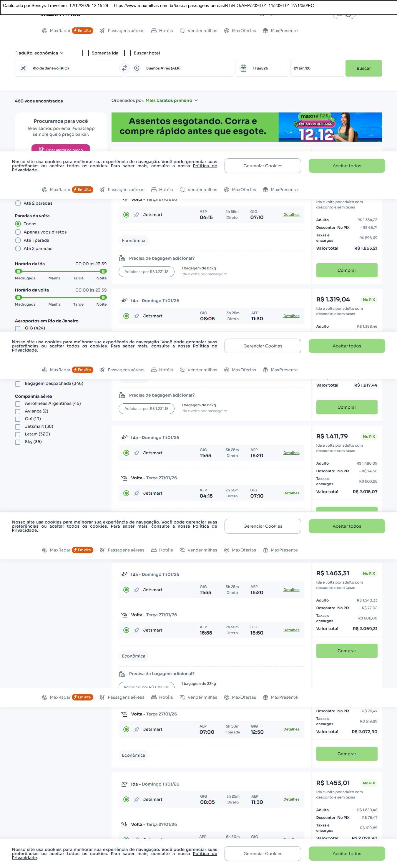This screenshot has width=397, height=868.
Task: Filter by Aerolineas Argentinas airline checkbox
Action: (18, 404)
